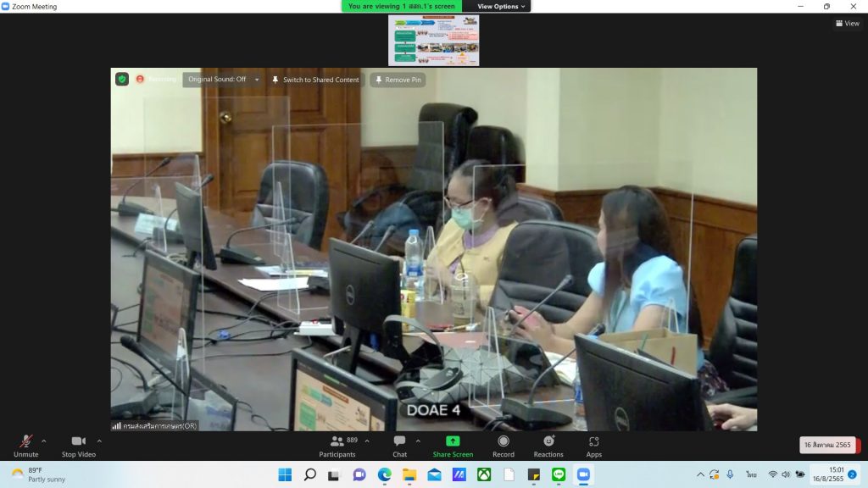This screenshot has height=488, width=868.
Task: Open the Reactions menu
Action: click(x=548, y=446)
